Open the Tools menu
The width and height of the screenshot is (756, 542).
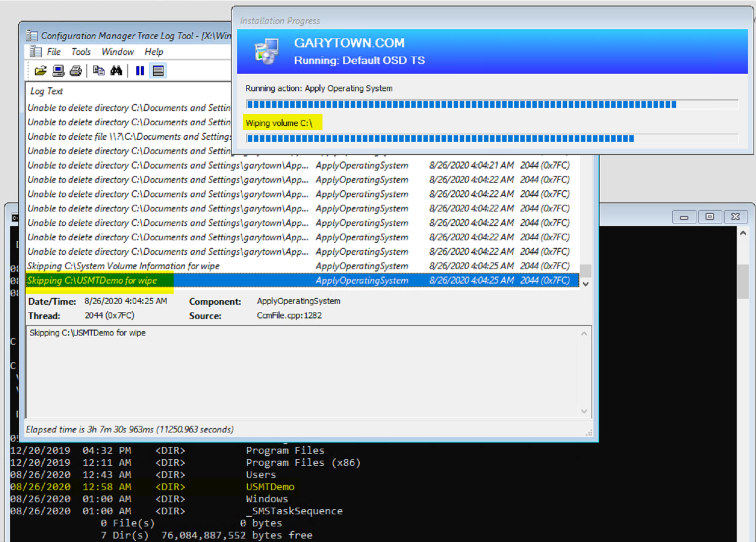pyautogui.click(x=81, y=51)
